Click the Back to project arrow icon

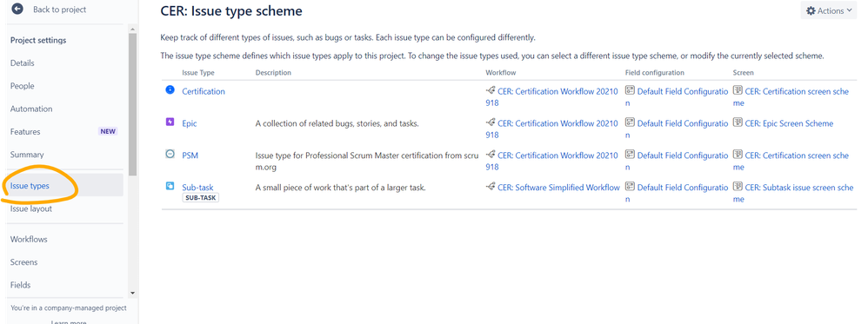(17, 9)
